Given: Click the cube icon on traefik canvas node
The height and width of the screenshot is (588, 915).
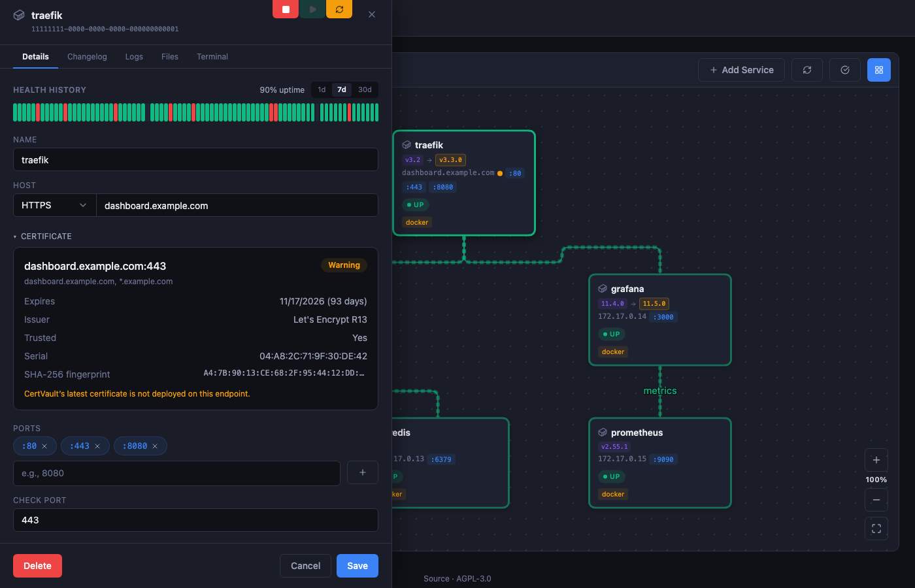Looking at the screenshot, I should click(x=407, y=145).
